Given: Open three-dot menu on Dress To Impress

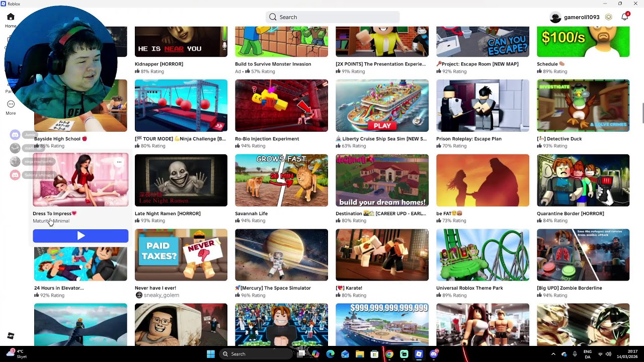Looking at the screenshot, I should (x=119, y=162).
